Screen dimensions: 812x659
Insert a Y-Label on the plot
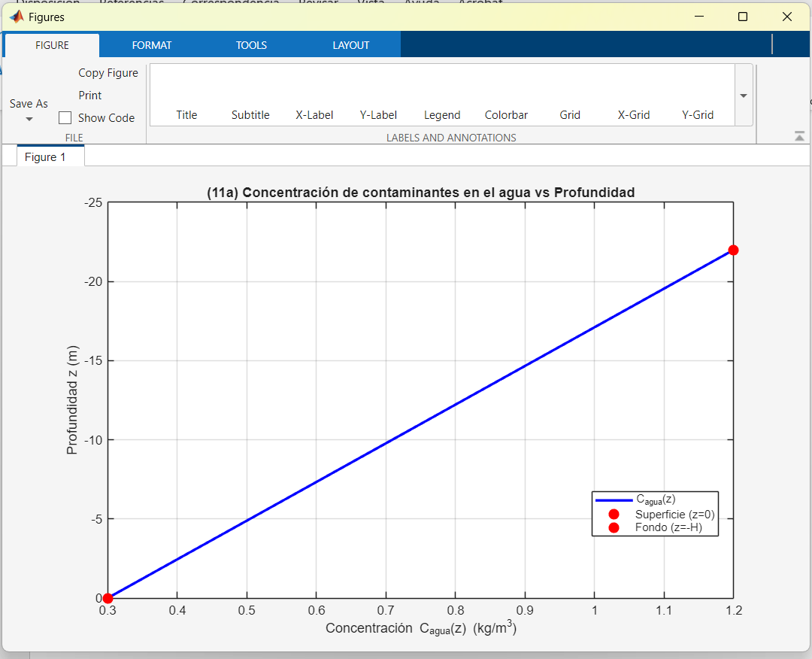[378, 114]
